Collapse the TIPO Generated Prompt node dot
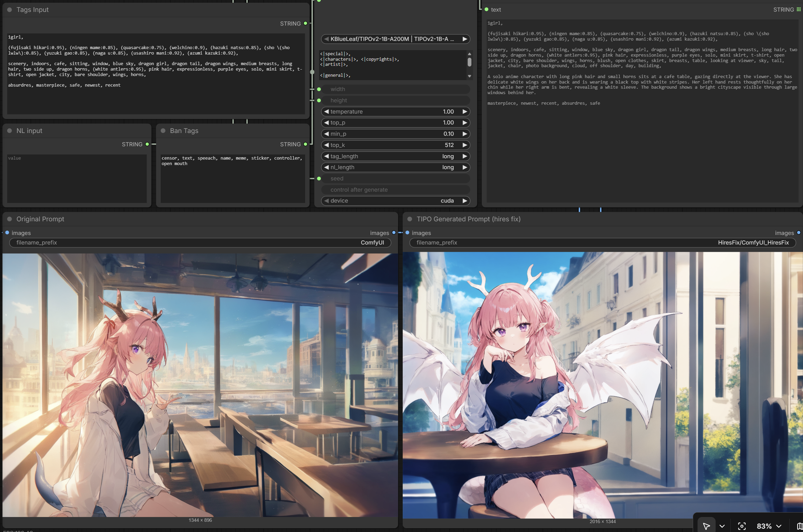Viewport: 803px width, 532px height. click(x=410, y=219)
